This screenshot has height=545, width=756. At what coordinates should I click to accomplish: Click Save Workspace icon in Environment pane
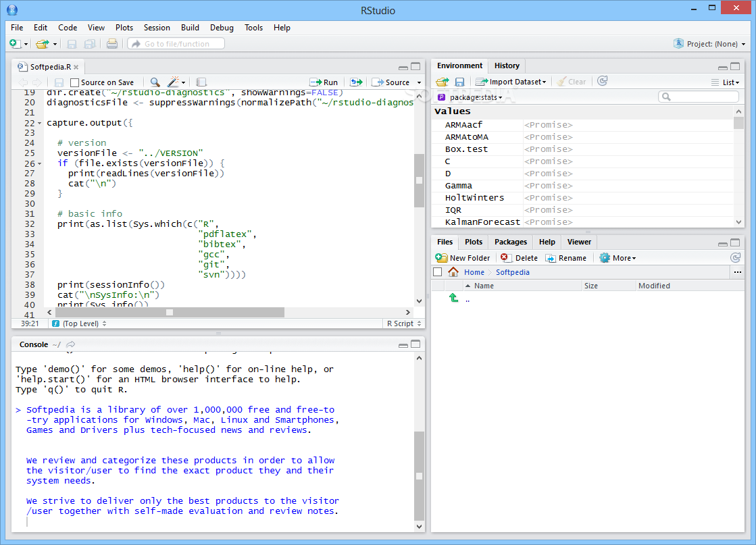[x=459, y=82]
